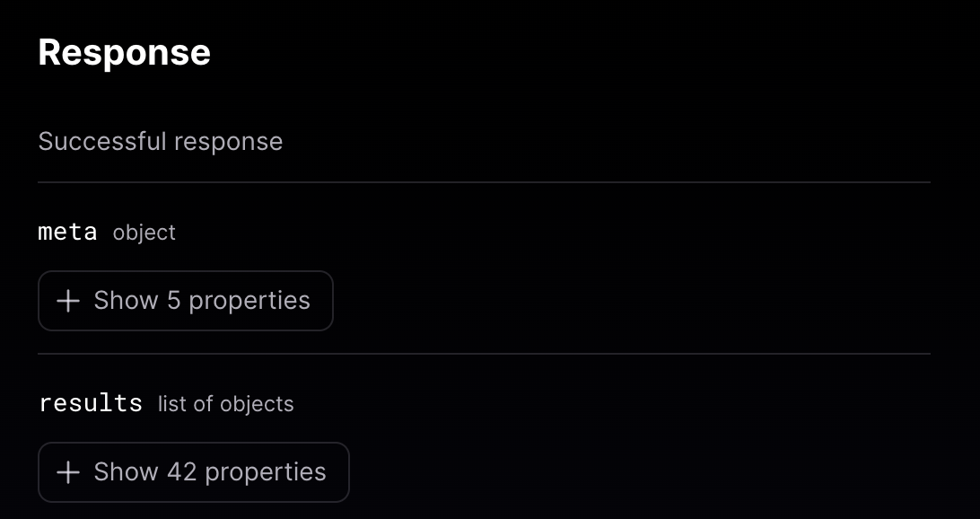Click the word "Show" in the results expander
Screen dimensions: 980x519
tap(126, 472)
